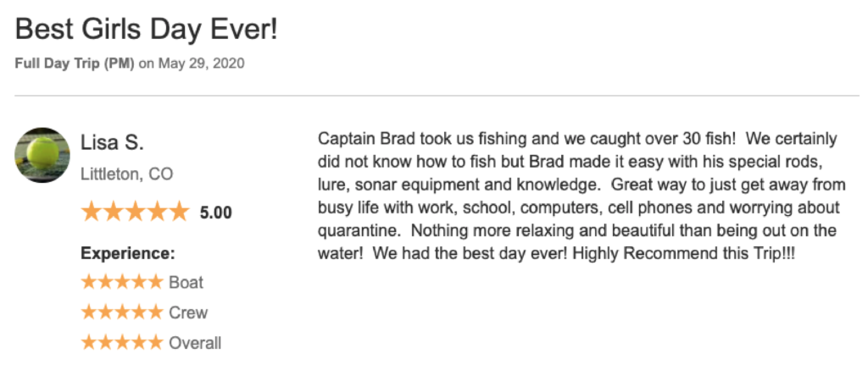The image size is (868, 376).
Task: Click the Crew rating label
Action: [x=188, y=313]
